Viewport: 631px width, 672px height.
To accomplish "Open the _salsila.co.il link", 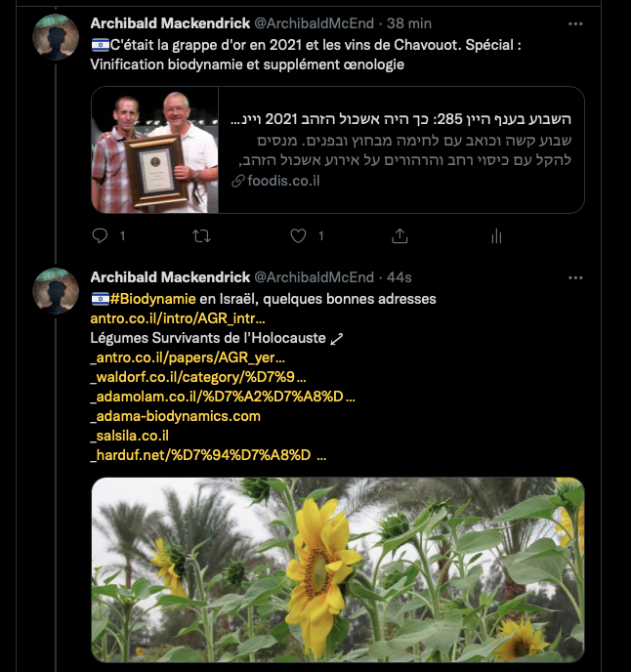I will coord(130,436).
